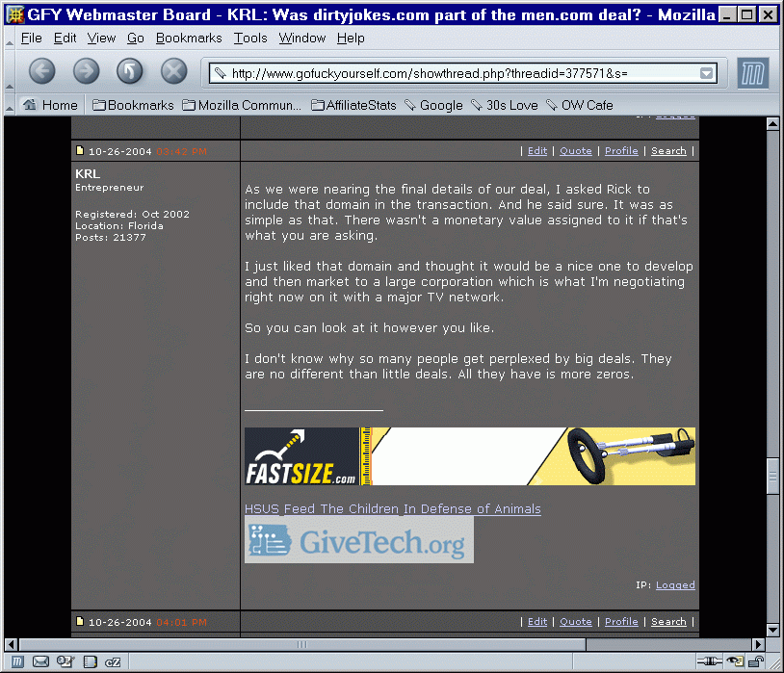Open the Go menu
This screenshot has width=784, height=673.
point(136,38)
